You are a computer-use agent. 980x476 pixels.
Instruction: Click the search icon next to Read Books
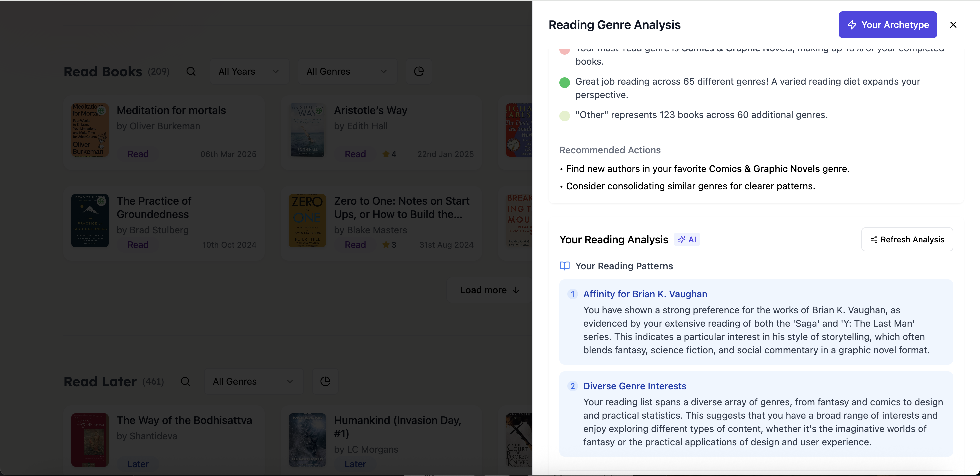[x=191, y=72]
